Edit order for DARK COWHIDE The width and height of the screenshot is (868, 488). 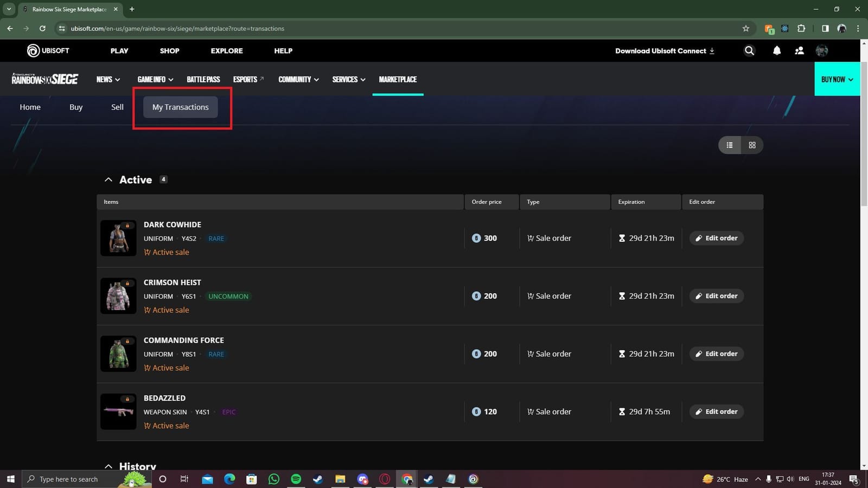click(x=716, y=237)
